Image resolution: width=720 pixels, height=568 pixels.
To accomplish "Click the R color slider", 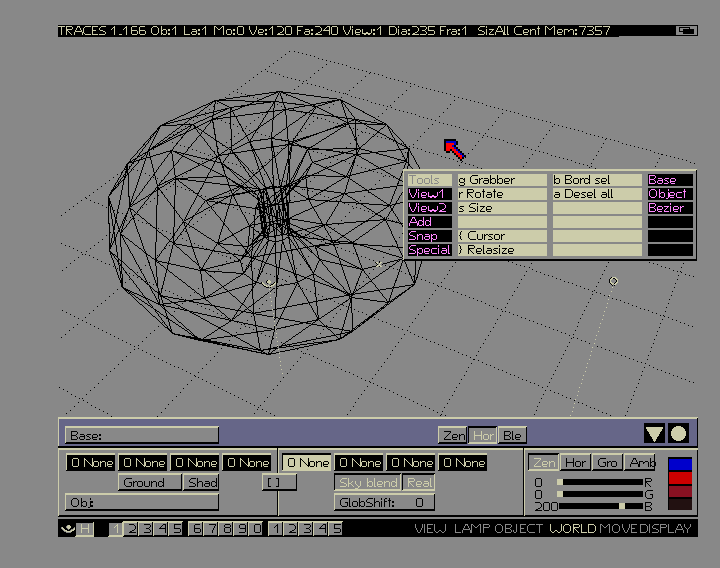I will coord(600,482).
